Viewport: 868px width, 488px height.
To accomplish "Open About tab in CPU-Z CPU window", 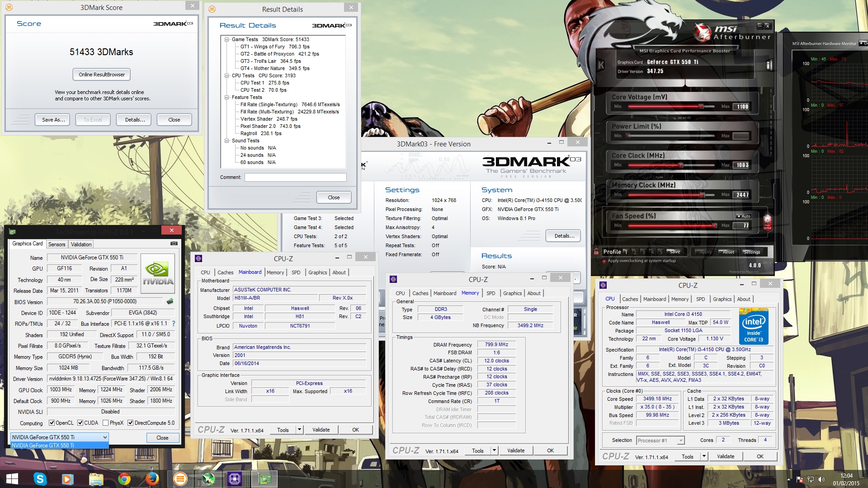I will tap(744, 299).
